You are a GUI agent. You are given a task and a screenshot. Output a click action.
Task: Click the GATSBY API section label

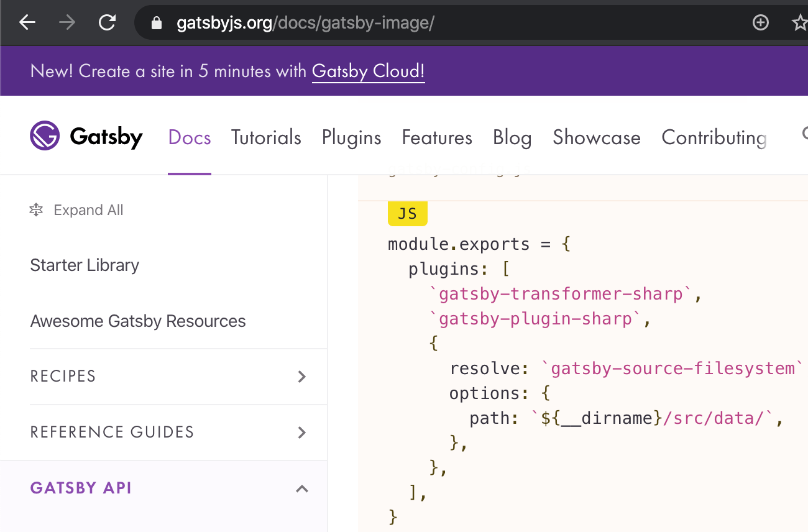point(81,488)
